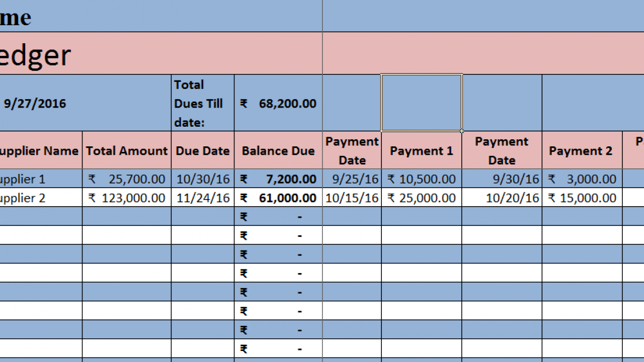The height and width of the screenshot is (362, 644).
Task: Select the ₹ 3,000.00 Payment 2 cell
Action: coord(582,178)
